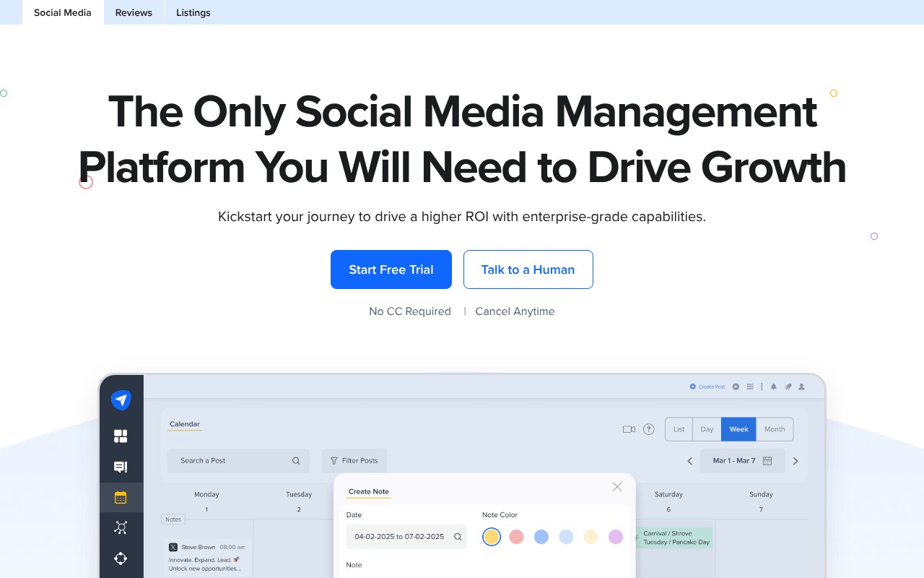This screenshot has width=924, height=578.
Task: Open the Mar 1 - Mar 7 date picker
Action: tap(742, 461)
